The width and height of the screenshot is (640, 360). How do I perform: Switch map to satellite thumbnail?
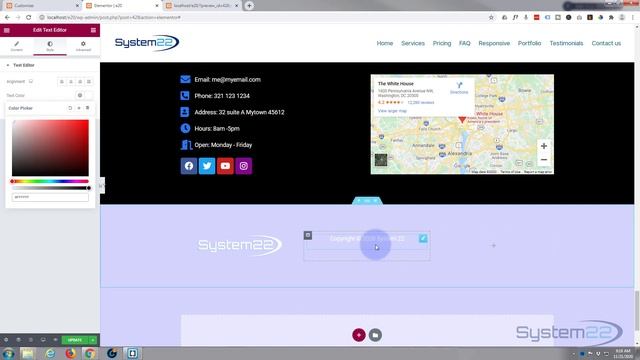[381, 160]
